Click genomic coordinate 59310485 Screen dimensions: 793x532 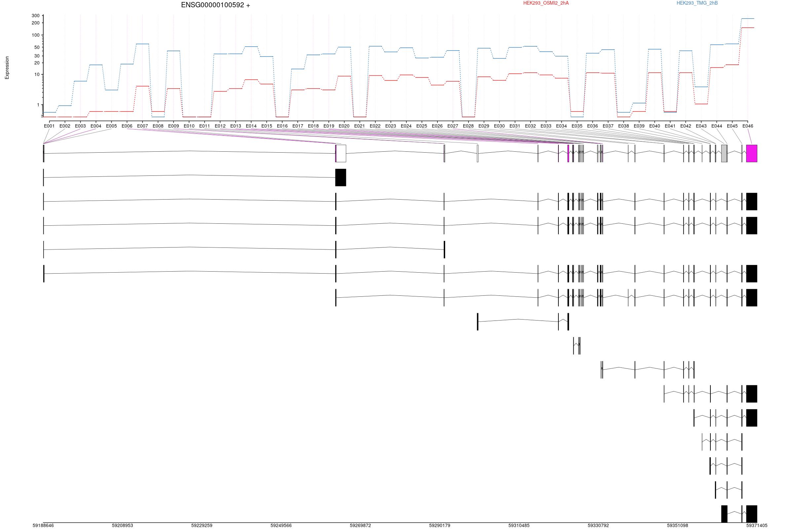point(519,525)
